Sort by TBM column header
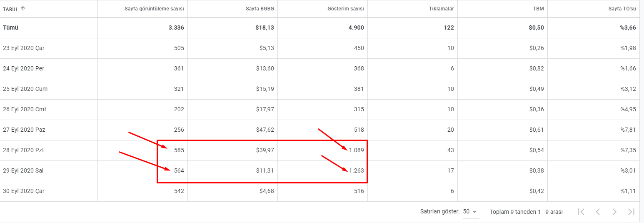 [539, 8]
